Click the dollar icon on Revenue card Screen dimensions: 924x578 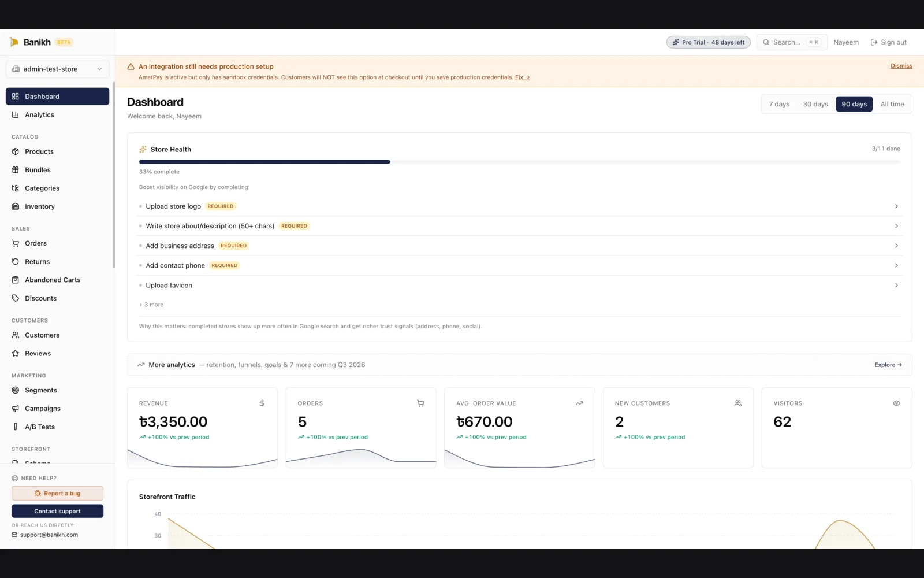point(262,403)
